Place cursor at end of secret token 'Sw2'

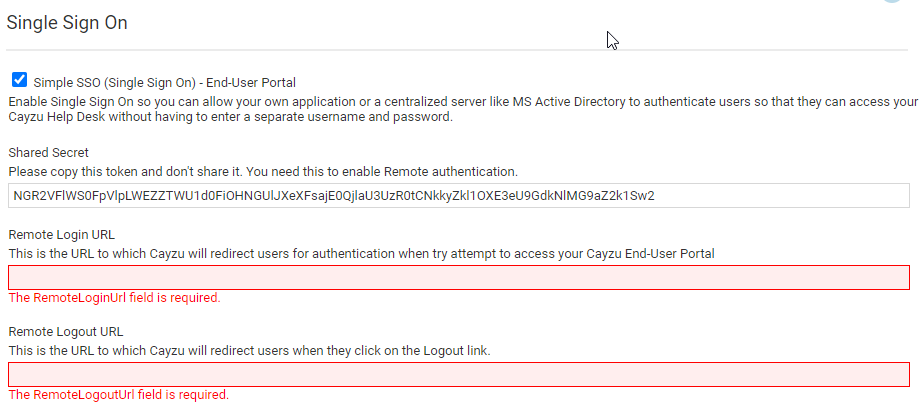point(656,196)
